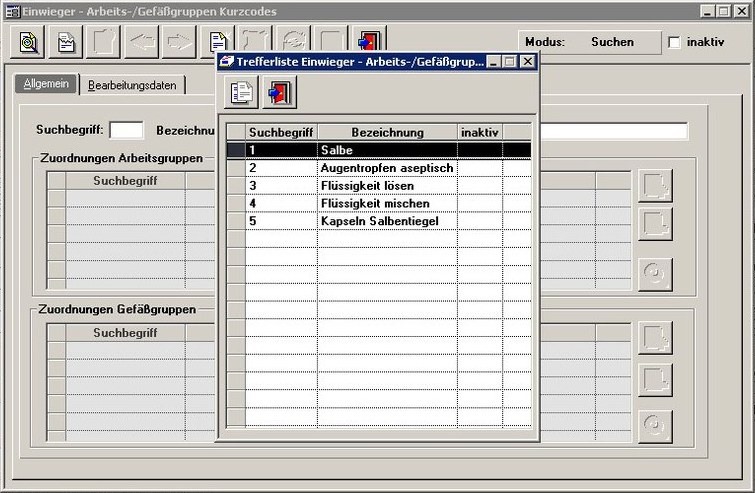Click the greyed blank-page icon beside the torn document

(x=104, y=42)
